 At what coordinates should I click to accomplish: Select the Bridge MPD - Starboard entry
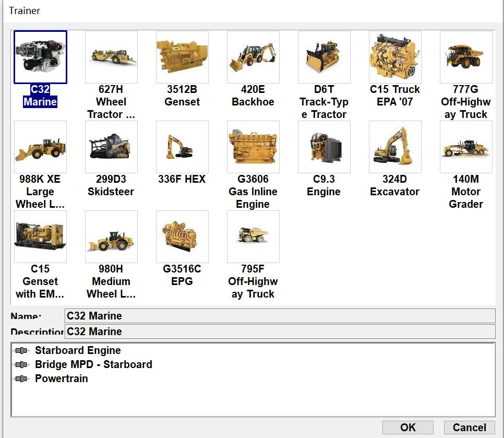[93, 364]
